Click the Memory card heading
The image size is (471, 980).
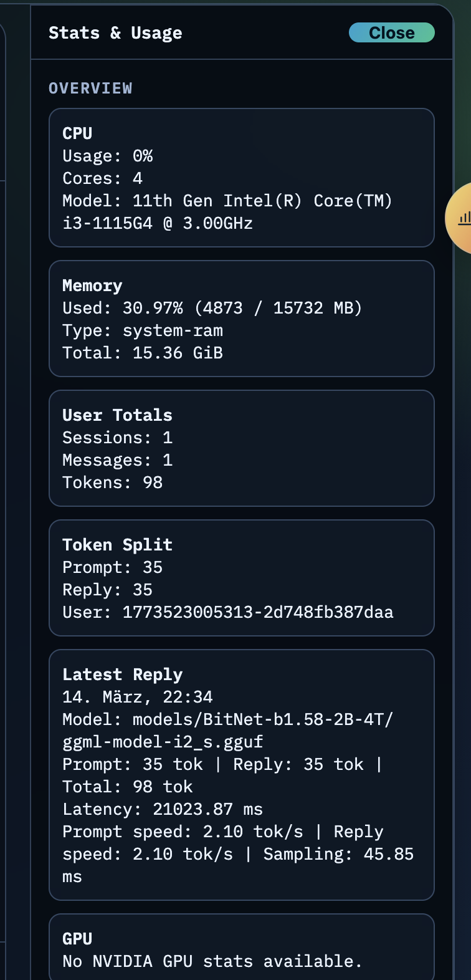(92, 286)
